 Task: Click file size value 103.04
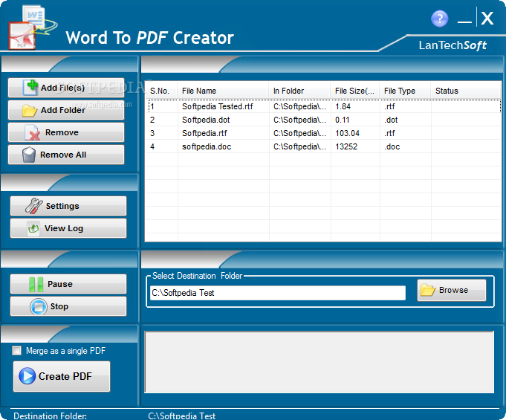(x=347, y=133)
